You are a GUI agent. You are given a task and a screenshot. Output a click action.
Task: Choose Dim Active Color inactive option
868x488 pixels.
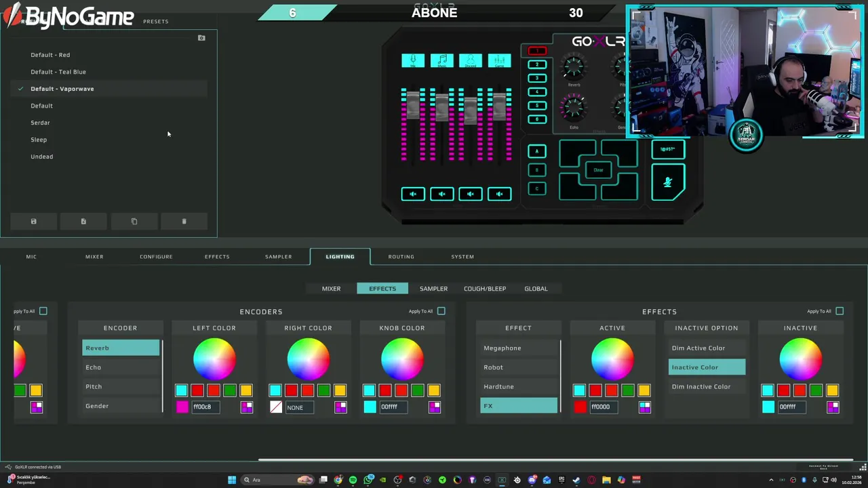(707, 348)
